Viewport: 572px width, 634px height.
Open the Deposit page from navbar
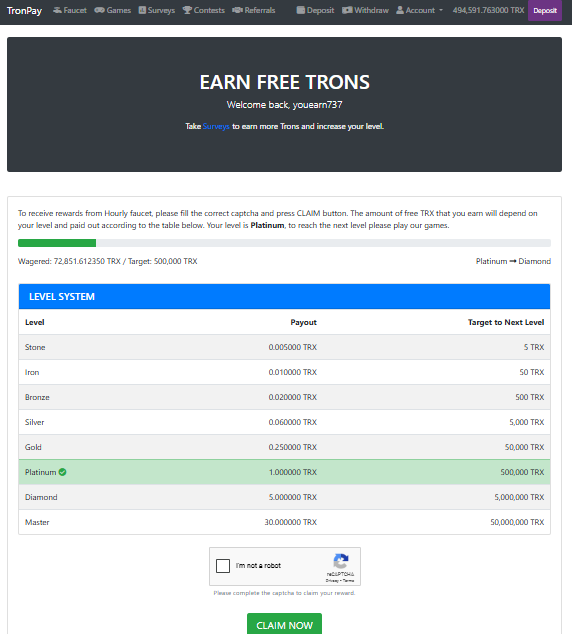click(x=315, y=10)
